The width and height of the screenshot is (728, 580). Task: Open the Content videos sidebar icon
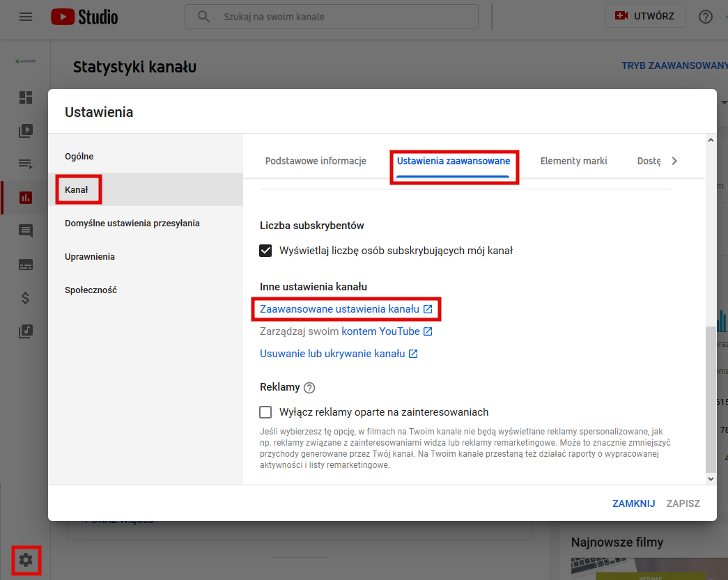pyautogui.click(x=26, y=131)
